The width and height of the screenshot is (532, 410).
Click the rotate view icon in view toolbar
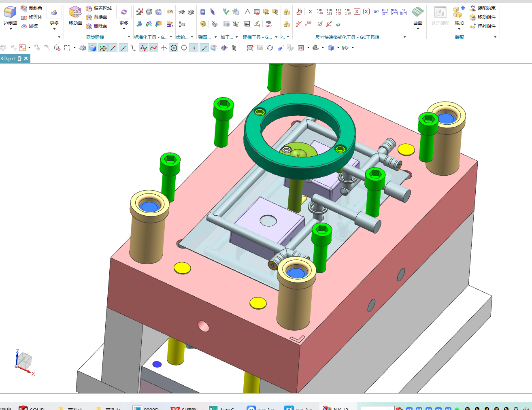(270, 48)
